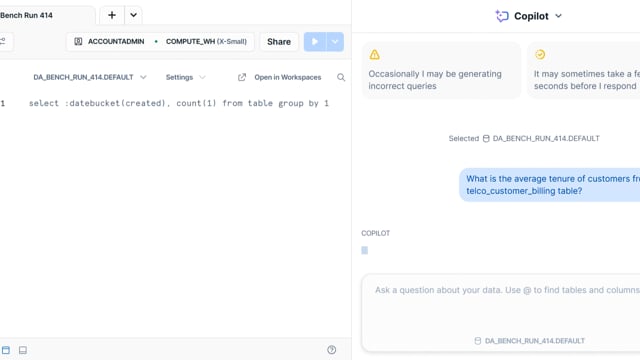Click the warning triangle icon on notice card
This screenshot has width=640, height=360.
(374, 54)
